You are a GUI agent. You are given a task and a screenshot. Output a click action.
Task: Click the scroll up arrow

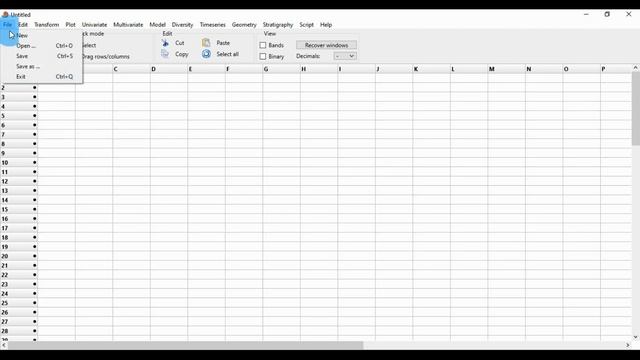(636, 68)
